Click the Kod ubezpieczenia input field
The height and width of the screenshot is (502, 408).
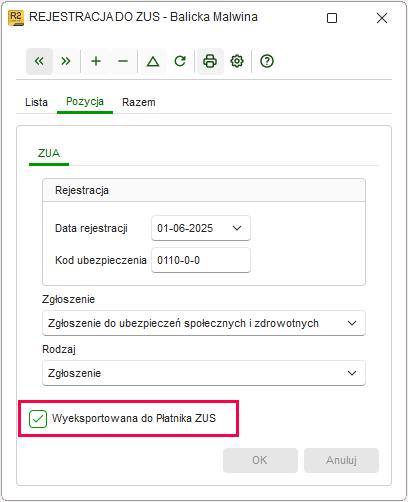click(201, 260)
